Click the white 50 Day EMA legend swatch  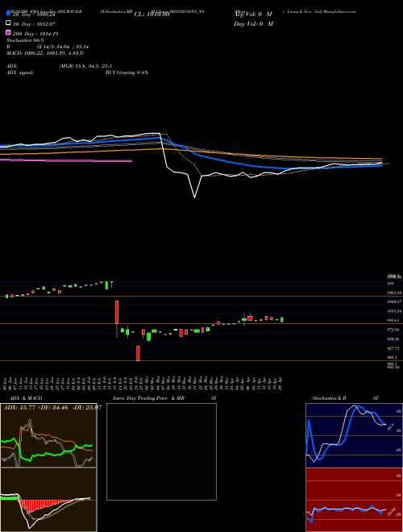pyautogui.click(x=8, y=23)
